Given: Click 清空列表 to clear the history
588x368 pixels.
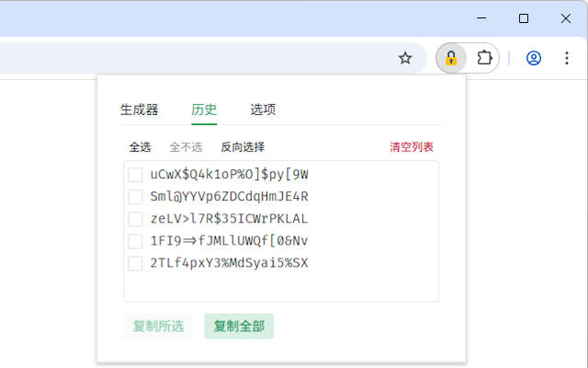Looking at the screenshot, I should [x=412, y=147].
